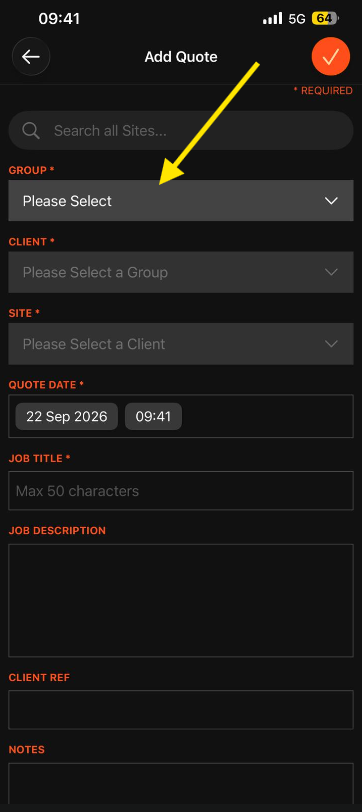Change the quote date 22 Sep 2026
The height and width of the screenshot is (812, 362).
tap(67, 416)
